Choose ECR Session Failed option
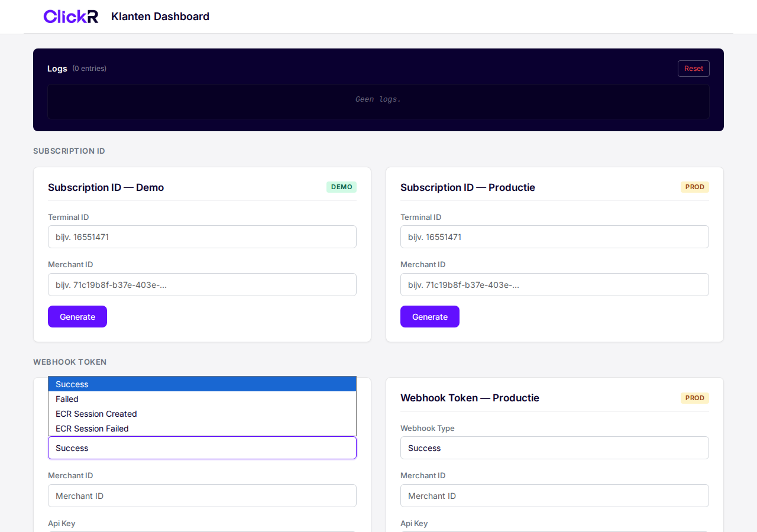The image size is (757, 532). click(x=202, y=429)
